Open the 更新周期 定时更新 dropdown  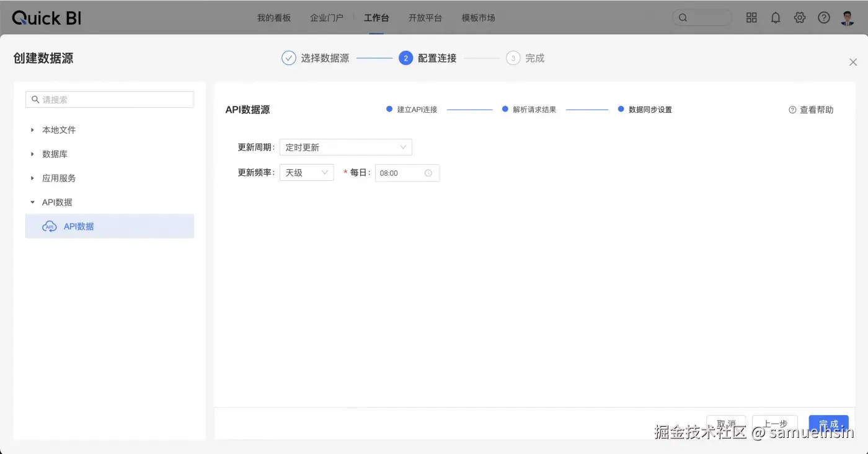point(346,147)
